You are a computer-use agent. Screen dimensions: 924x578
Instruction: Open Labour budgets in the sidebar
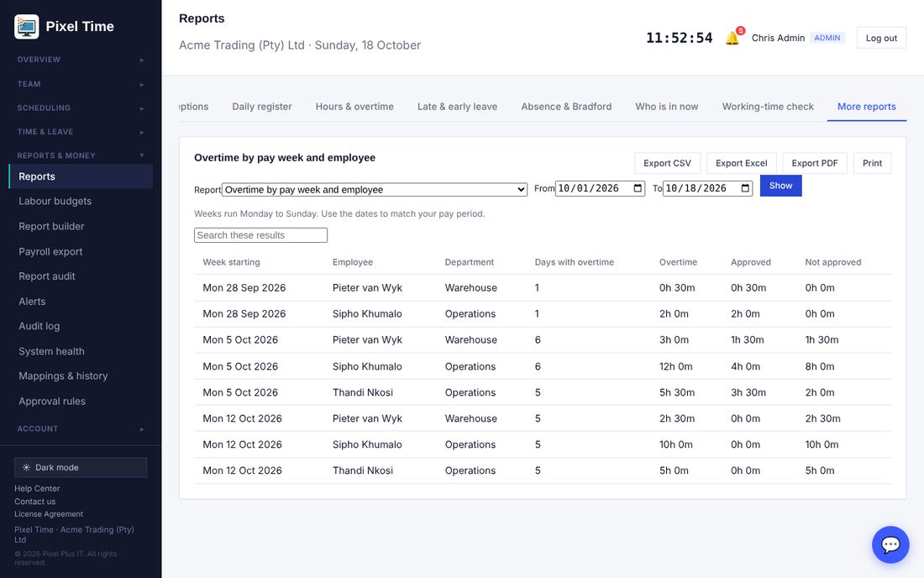[x=81, y=202]
